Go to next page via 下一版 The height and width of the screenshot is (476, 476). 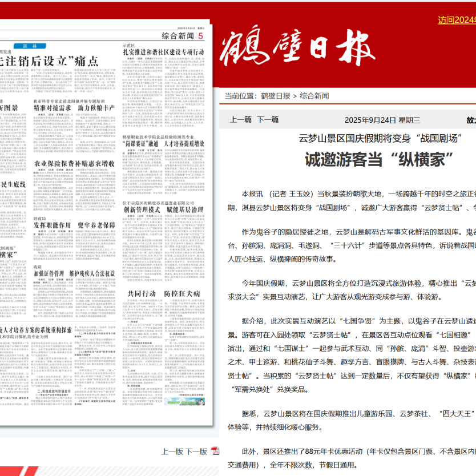point(196,451)
